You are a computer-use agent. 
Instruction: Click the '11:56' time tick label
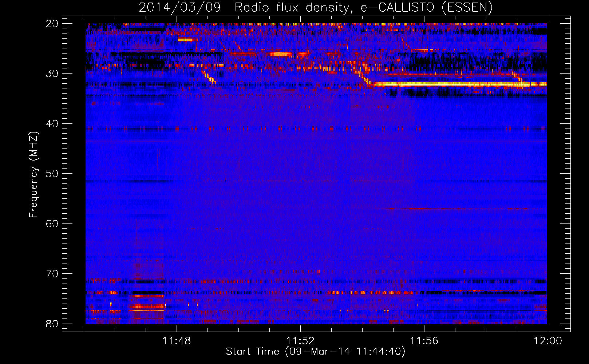tap(424, 341)
